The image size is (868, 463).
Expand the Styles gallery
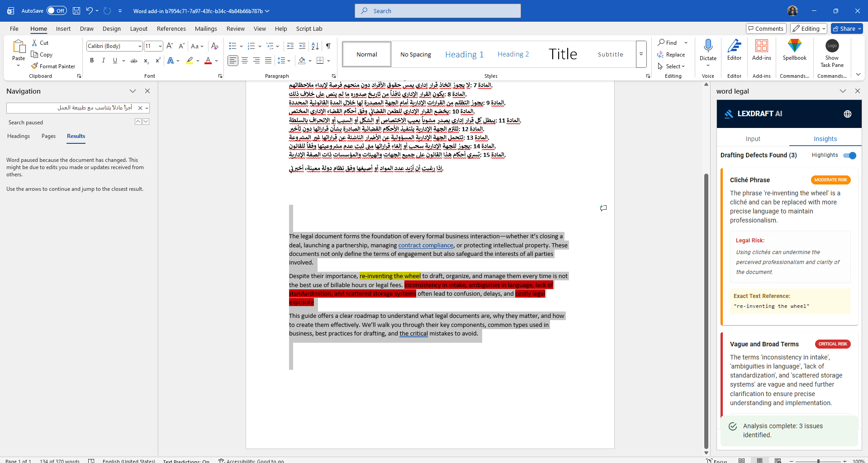[x=641, y=54]
